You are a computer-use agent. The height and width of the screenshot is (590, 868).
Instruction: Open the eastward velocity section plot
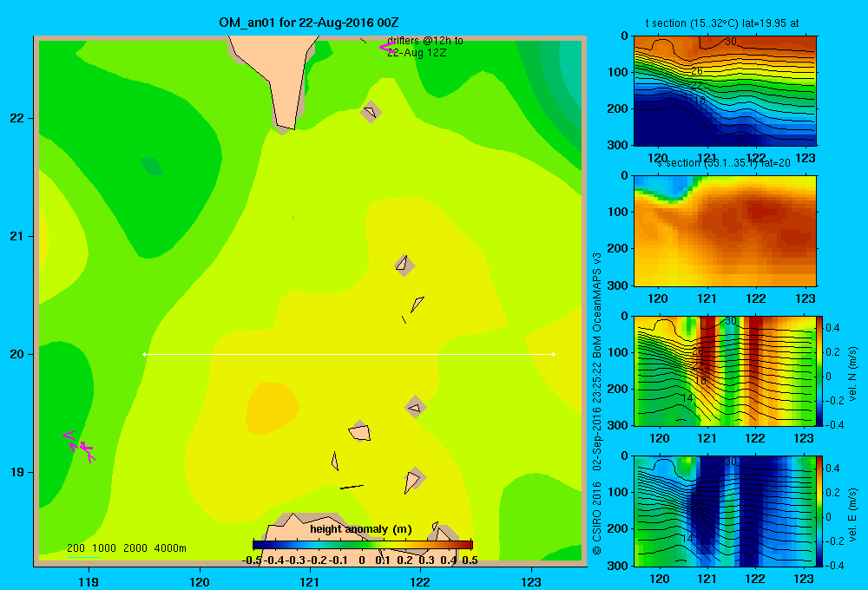[x=725, y=511]
